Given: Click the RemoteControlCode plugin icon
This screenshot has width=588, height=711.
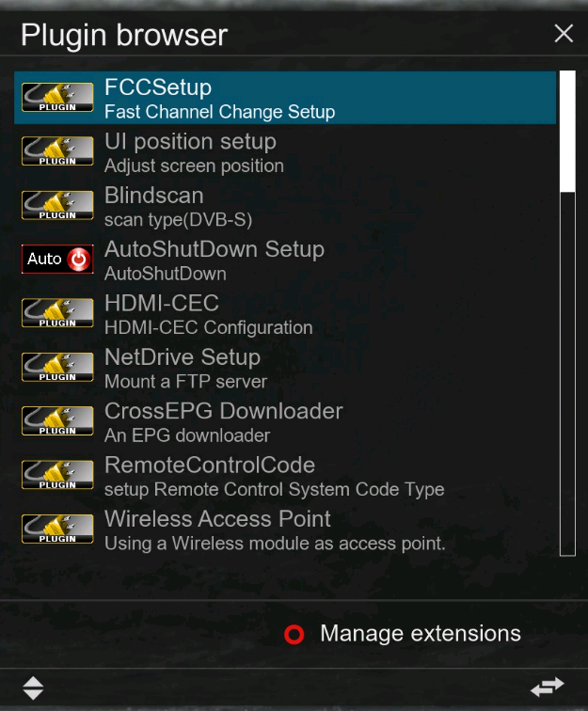Looking at the screenshot, I should [57, 475].
